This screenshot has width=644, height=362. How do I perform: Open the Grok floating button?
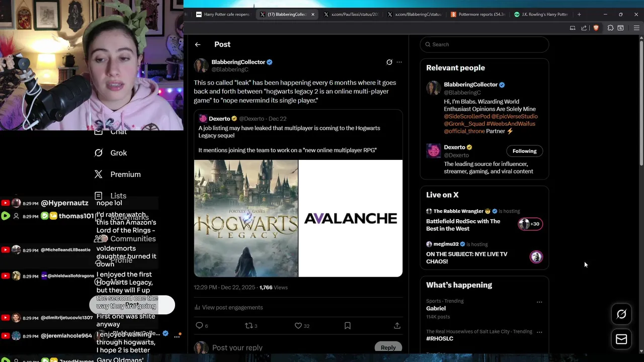[x=621, y=314]
